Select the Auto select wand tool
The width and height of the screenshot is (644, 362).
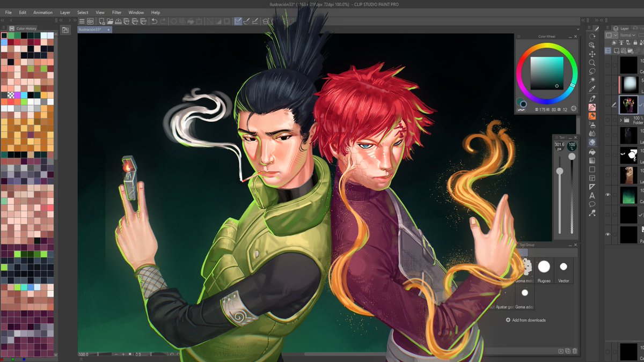pyautogui.click(x=592, y=80)
